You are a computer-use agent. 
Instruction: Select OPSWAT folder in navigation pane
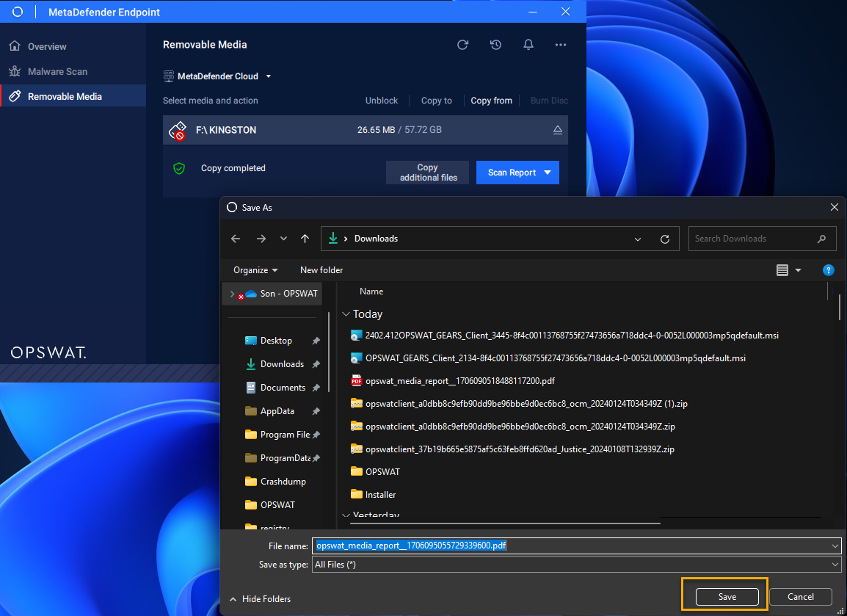pos(277,505)
